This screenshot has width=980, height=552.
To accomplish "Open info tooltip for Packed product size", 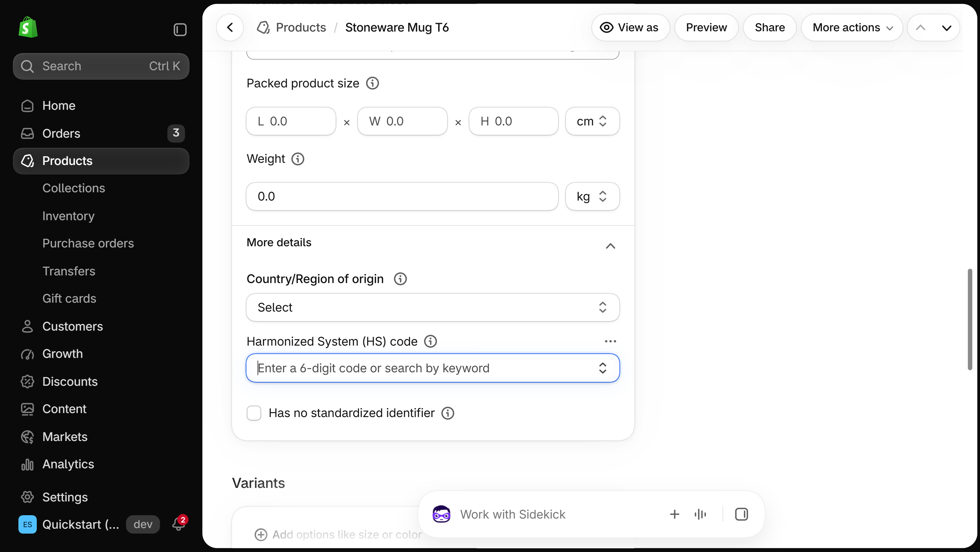I will click(373, 83).
